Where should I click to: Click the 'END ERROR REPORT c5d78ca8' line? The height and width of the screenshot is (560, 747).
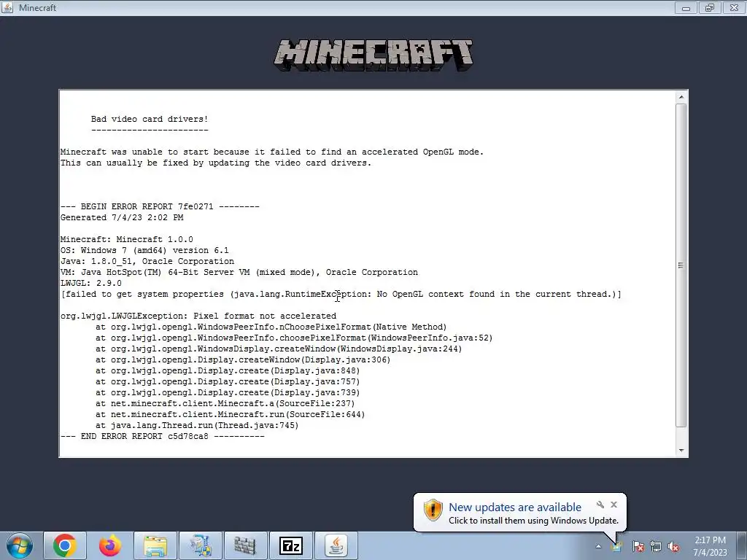[x=163, y=437]
